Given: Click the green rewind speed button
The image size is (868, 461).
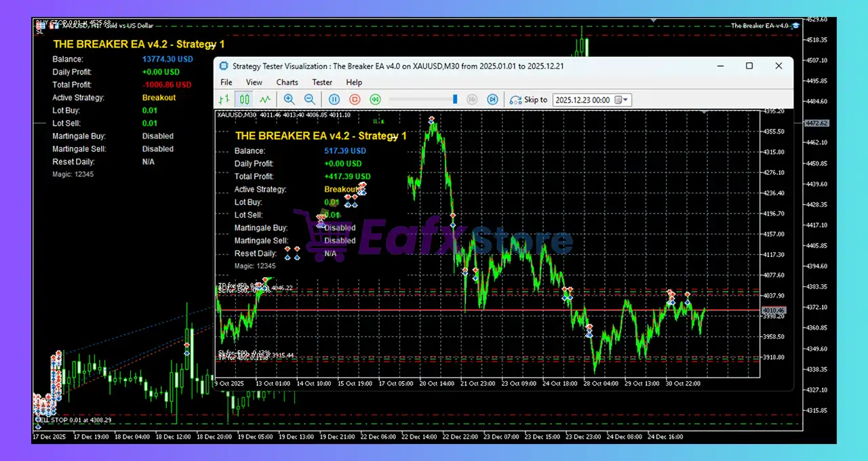Looking at the screenshot, I should (375, 100).
